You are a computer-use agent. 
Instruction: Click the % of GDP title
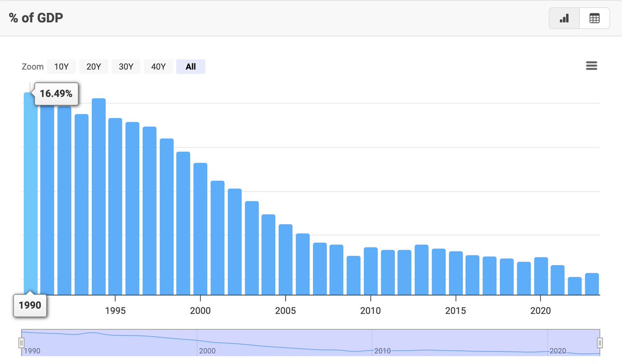coord(36,18)
